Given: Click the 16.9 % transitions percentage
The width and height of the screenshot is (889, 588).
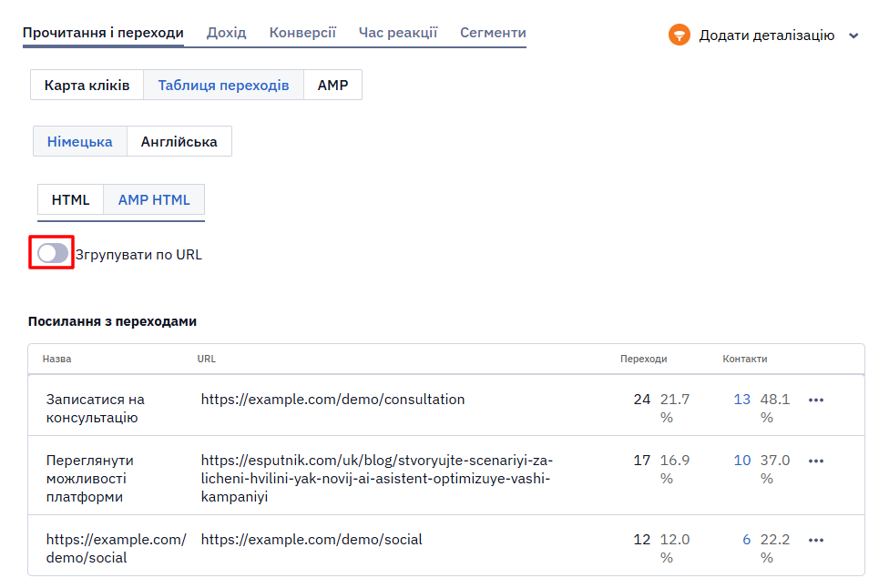Looking at the screenshot, I should tap(675, 470).
